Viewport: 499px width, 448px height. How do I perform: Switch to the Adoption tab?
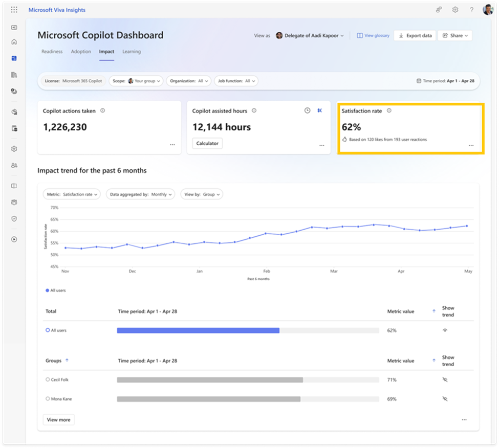click(x=80, y=51)
